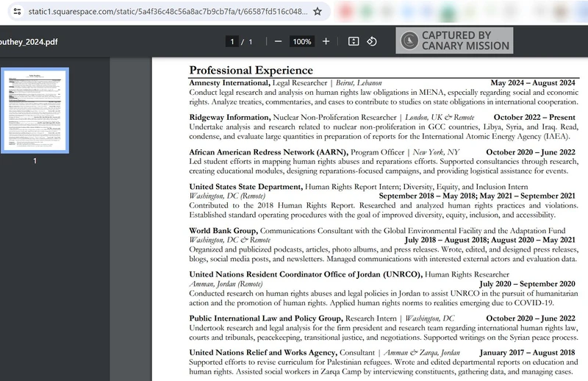Viewport: 588px width, 381px height.
Task: Bookmark this page with the star icon
Action: coord(317,12)
